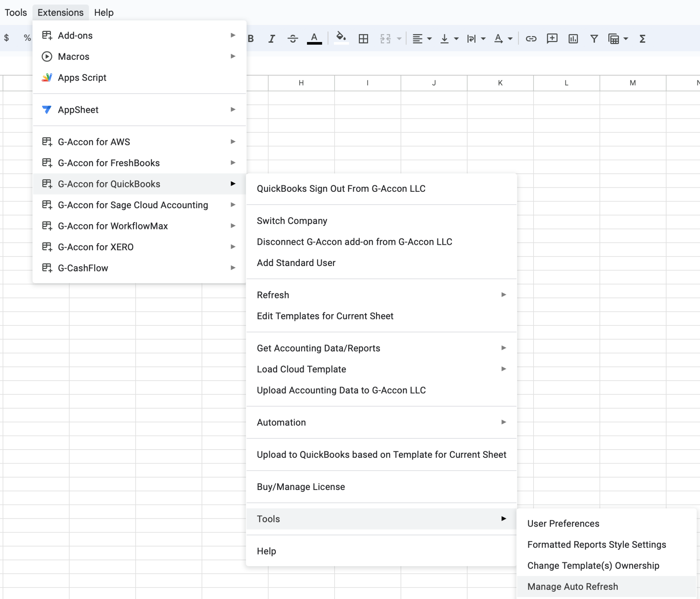Expand the Automation submenu
This screenshot has width=700, height=599.
click(381, 422)
